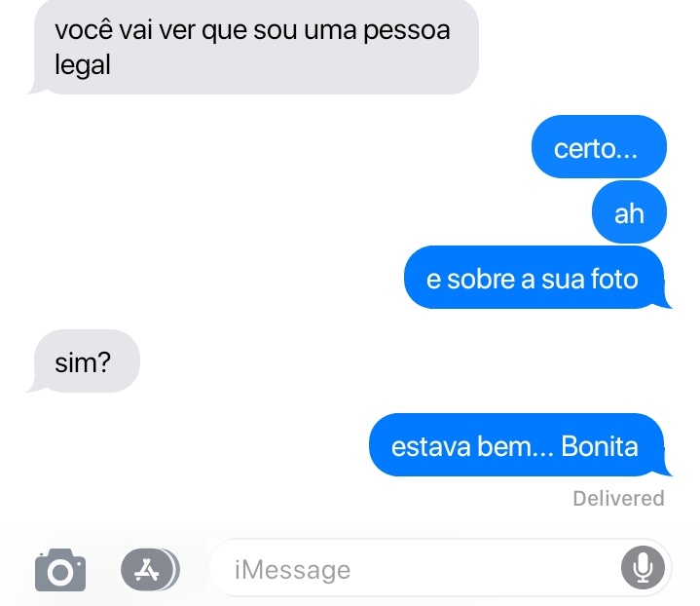
Task: Tap the 'você vai ver que sou' message
Action: [253, 47]
